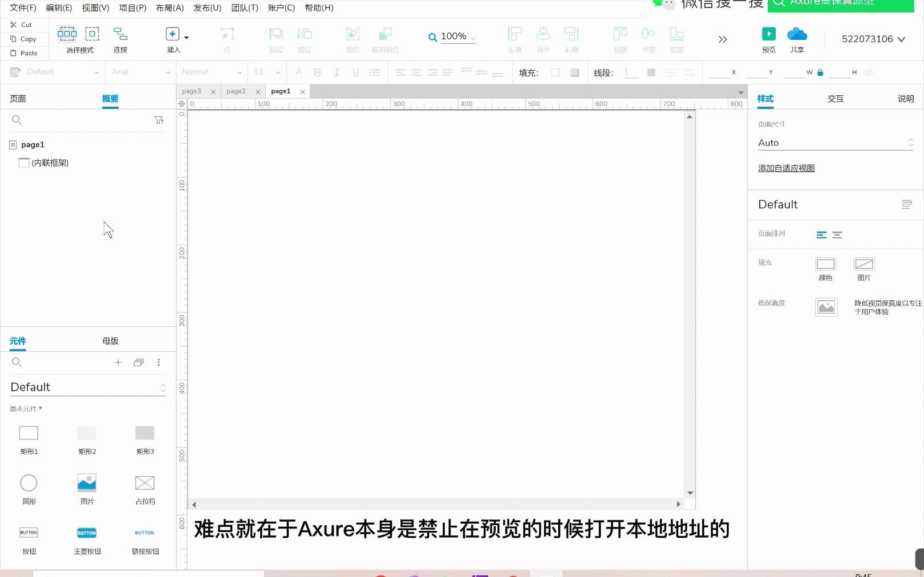Toggle bullet list formatting

tap(374, 72)
